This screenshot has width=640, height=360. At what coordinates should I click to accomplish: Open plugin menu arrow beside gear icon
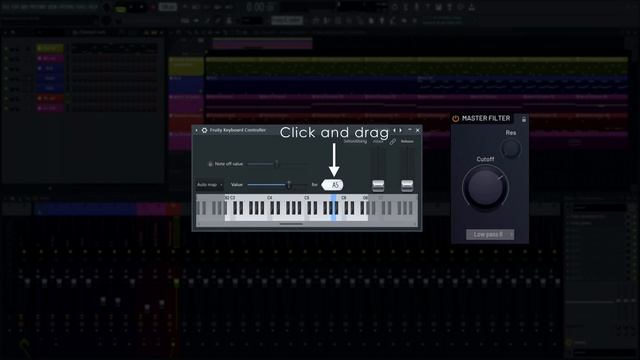click(197, 130)
